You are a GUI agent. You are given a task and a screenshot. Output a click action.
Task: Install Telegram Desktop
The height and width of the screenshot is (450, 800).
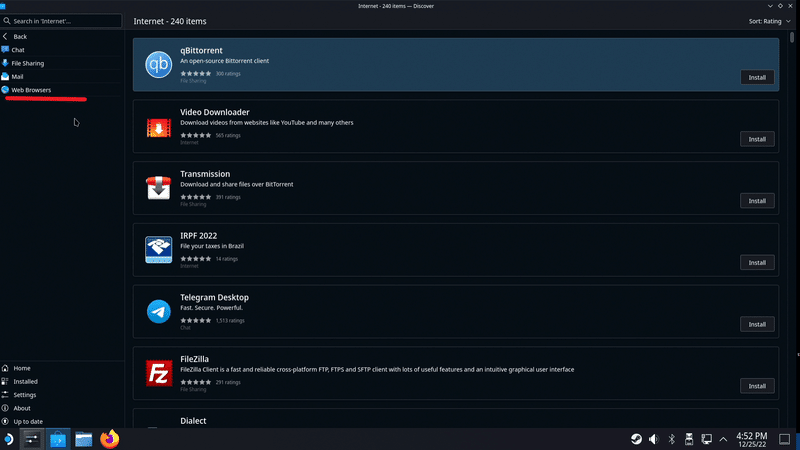pyautogui.click(x=757, y=324)
